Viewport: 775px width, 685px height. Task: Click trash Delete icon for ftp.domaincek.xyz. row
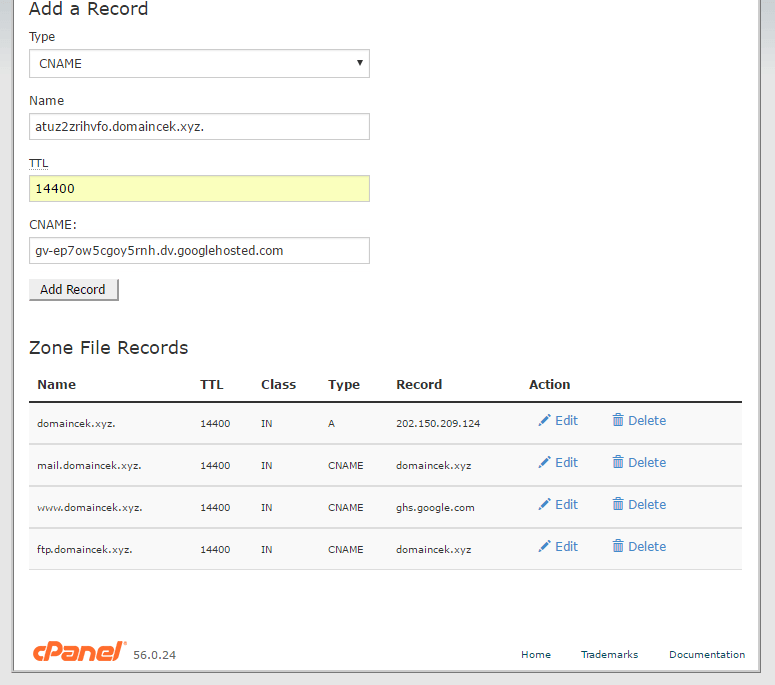tap(618, 547)
